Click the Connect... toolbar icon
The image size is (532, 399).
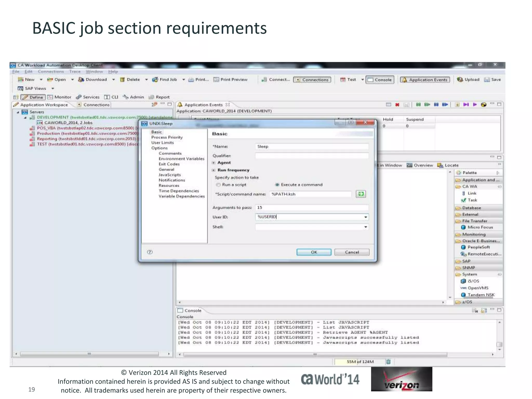tap(264, 79)
